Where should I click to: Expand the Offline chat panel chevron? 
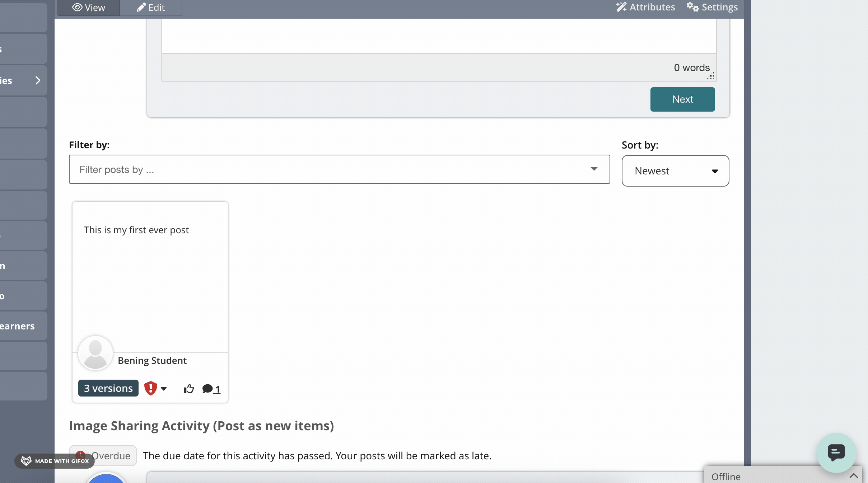pyautogui.click(x=854, y=476)
